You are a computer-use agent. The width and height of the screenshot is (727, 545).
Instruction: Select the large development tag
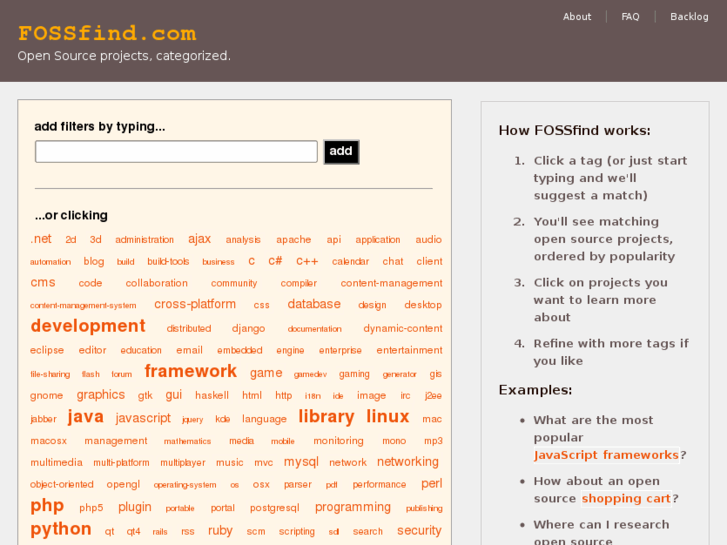[x=88, y=326]
